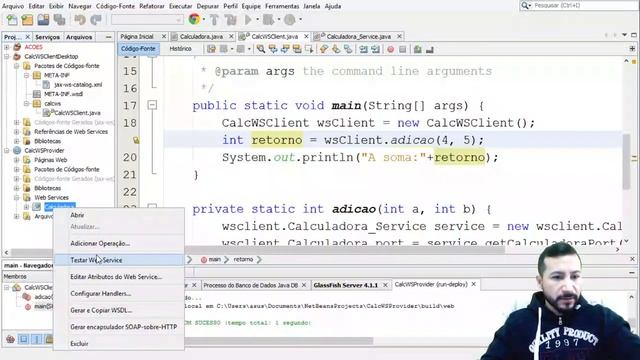Click the Previous Bookmark icon
The width and height of the screenshot is (640, 360).
(x=324, y=49)
